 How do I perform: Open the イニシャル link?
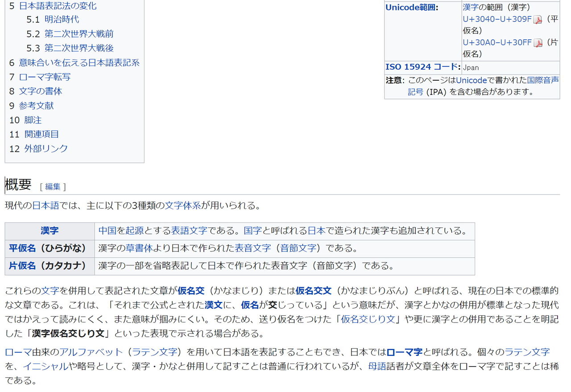(46, 367)
